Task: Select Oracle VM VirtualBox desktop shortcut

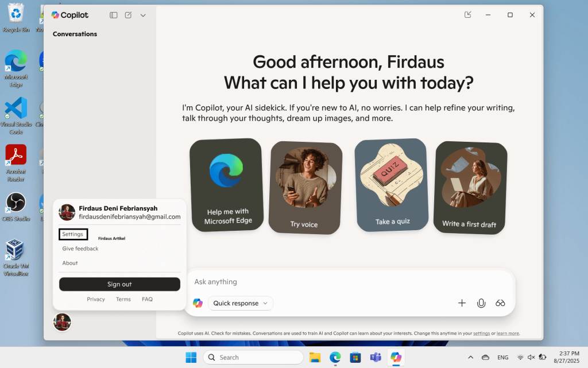Action: click(x=16, y=258)
